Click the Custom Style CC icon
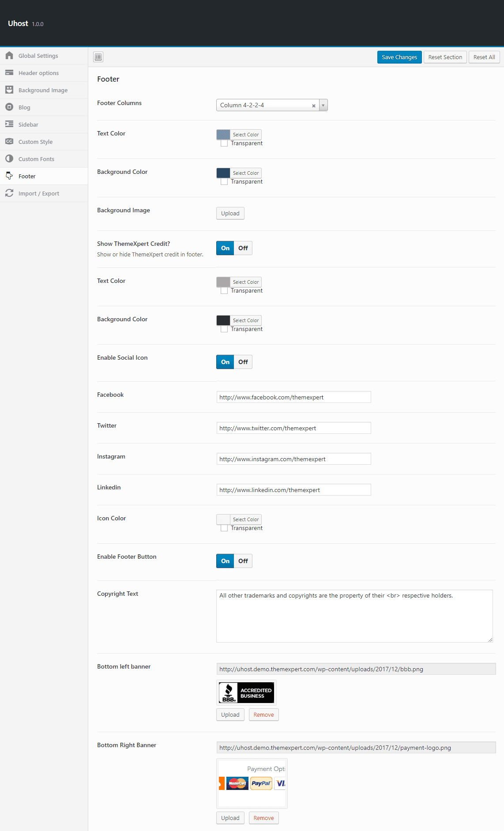Screen dimensions: 504x831 tap(9, 142)
